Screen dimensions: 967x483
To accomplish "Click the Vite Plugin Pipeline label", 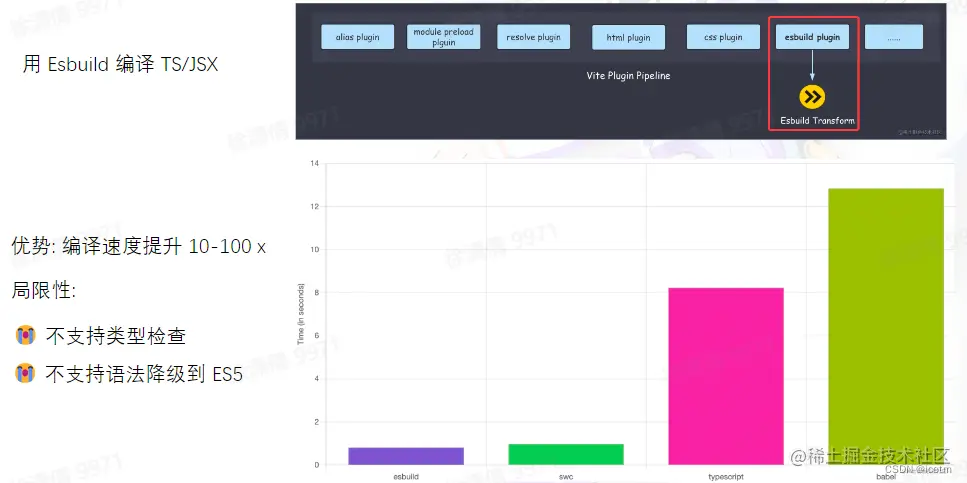I will pos(628,76).
